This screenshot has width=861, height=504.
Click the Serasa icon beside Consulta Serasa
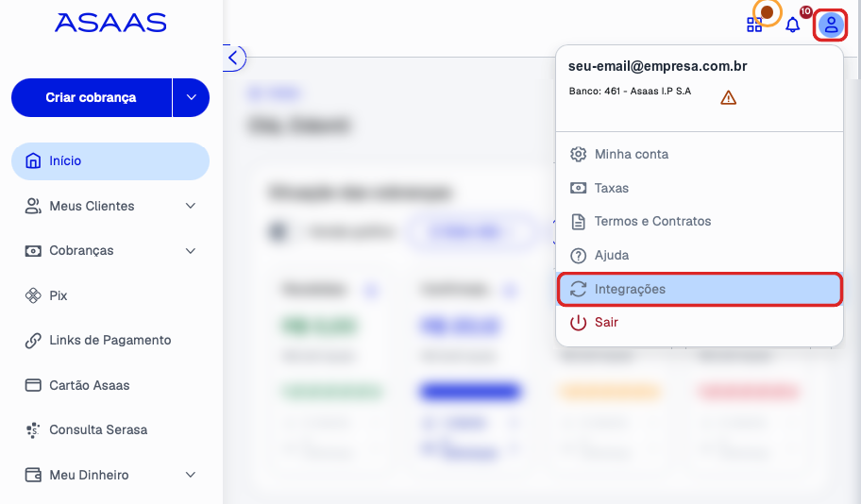coord(33,429)
